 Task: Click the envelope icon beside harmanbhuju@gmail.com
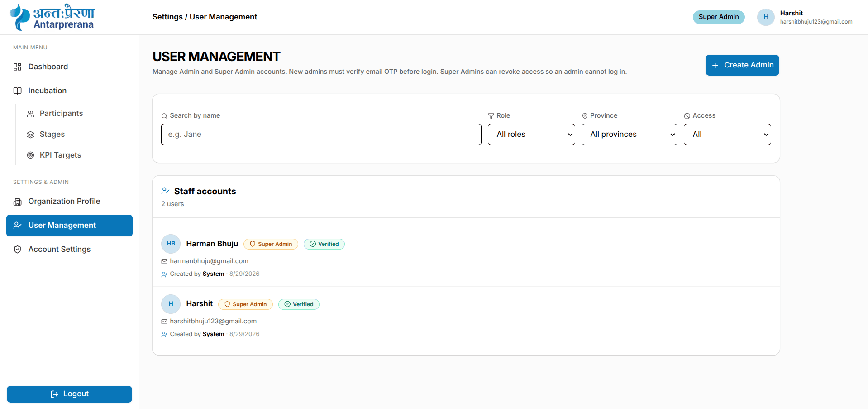click(x=164, y=261)
